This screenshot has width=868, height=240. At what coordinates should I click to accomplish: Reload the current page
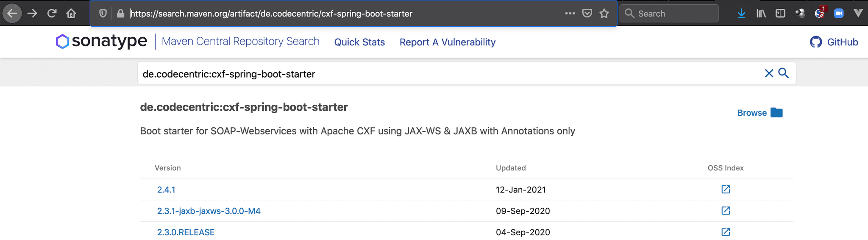(x=52, y=14)
